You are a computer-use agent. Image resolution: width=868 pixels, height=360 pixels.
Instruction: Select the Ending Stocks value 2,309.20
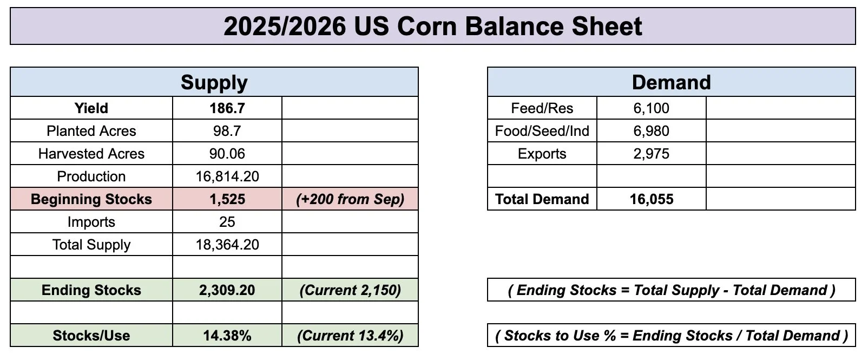[x=227, y=290]
